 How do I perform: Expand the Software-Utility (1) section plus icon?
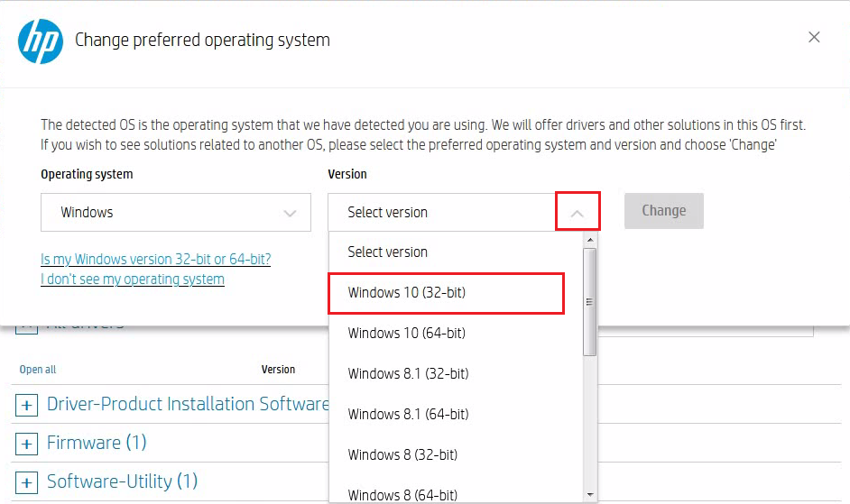pyautogui.click(x=26, y=483)
